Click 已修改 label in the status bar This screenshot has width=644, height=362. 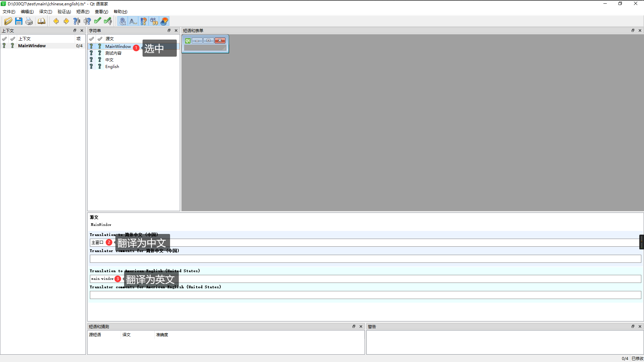pos(637,359)
